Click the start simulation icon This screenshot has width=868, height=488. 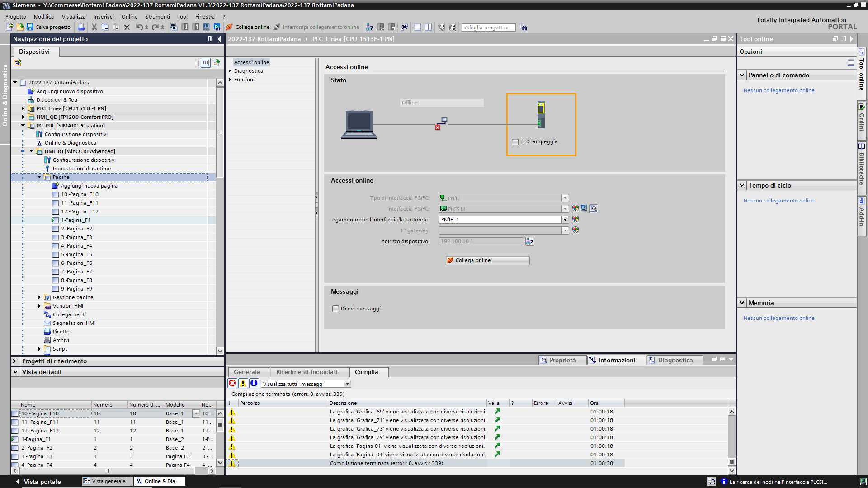(207, 27)
